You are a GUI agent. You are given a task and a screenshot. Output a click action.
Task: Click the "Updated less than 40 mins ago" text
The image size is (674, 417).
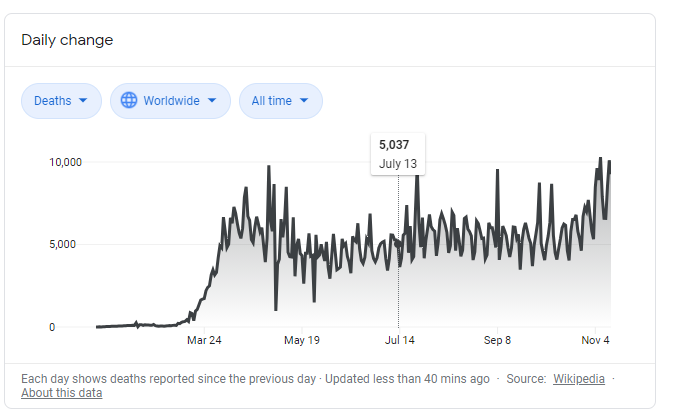(407, 379)
